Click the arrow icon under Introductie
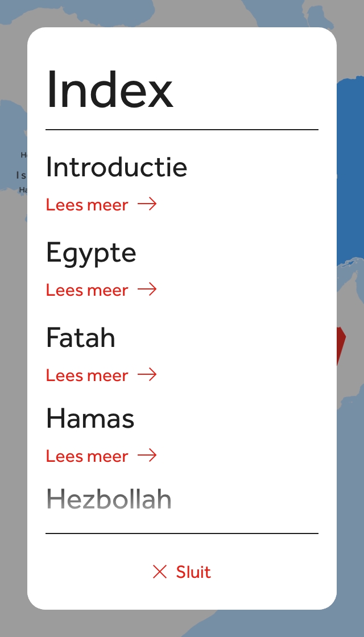 click(147, 204)
